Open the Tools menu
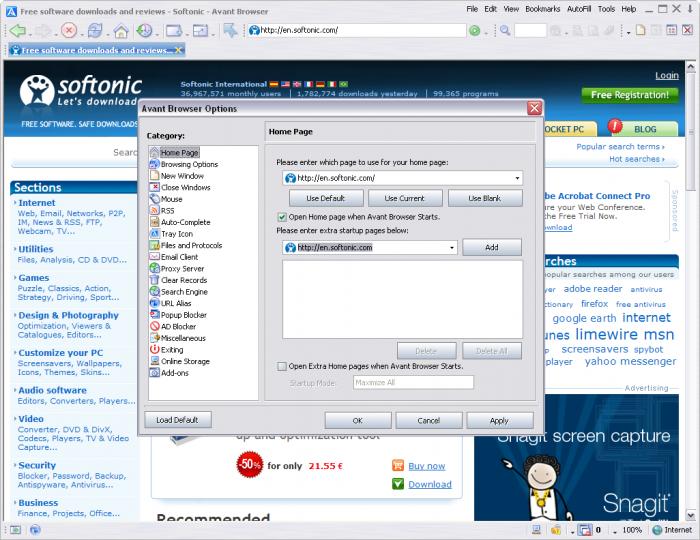Viewport: 700px width, 540px height. click(606, 9)
